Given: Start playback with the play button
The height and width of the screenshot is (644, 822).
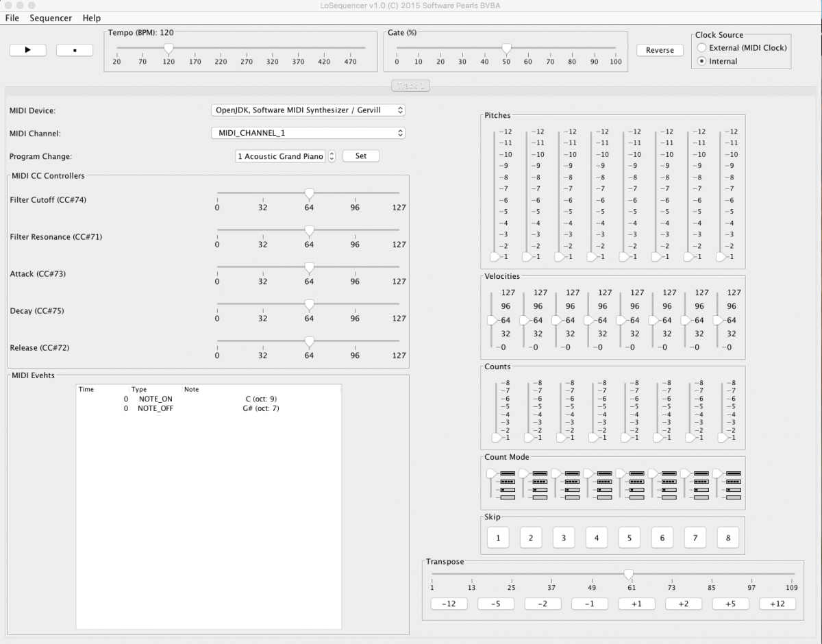Looking at the screenshot, I should coord(28,50).
